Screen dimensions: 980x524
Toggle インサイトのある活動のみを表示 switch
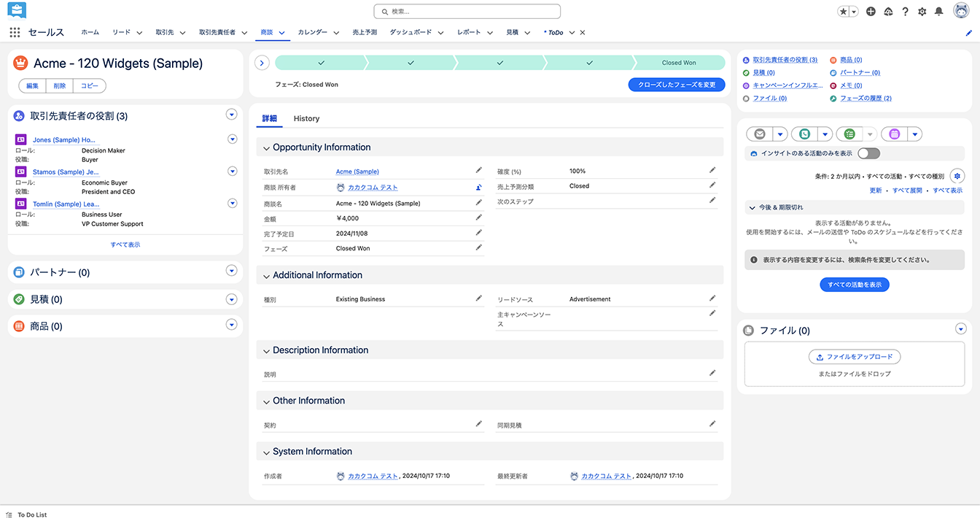coord(869,153)
